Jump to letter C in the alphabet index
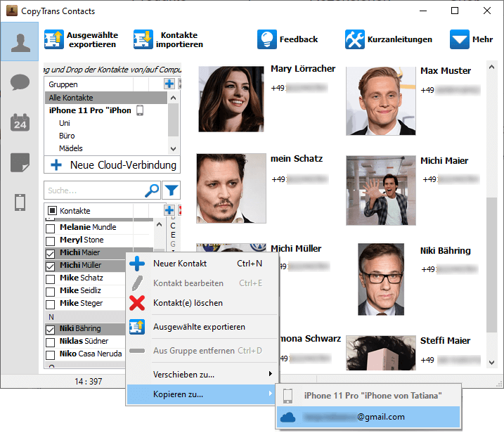 173,226
